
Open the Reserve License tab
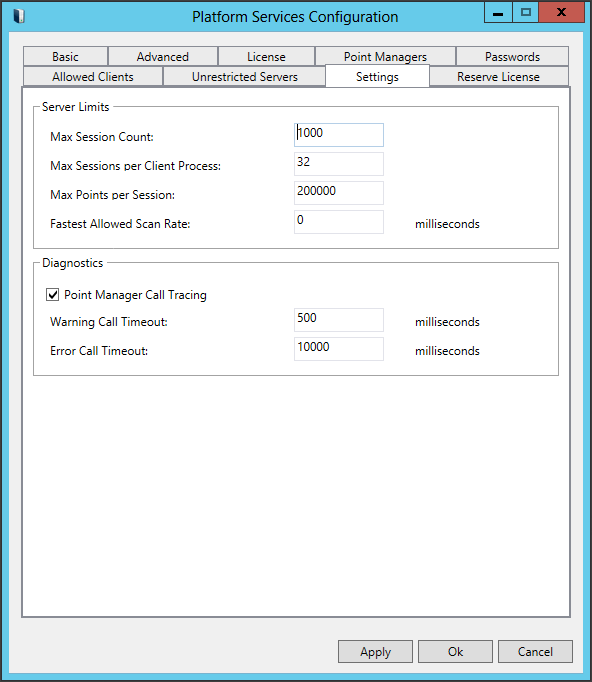(498, 77)
